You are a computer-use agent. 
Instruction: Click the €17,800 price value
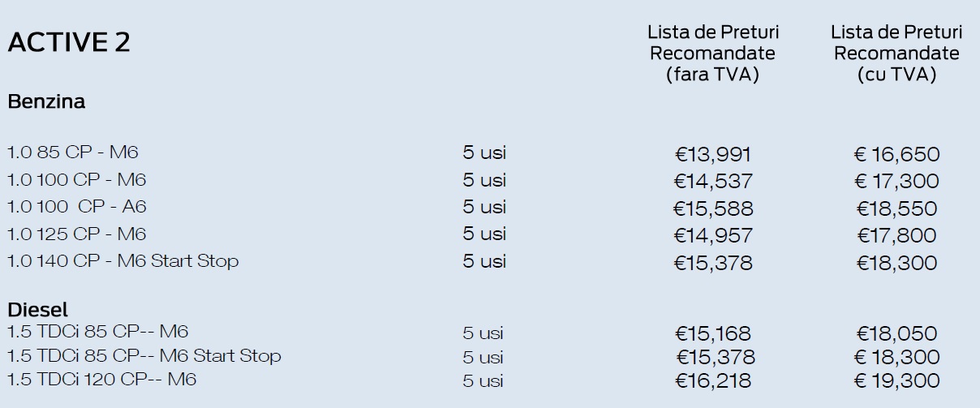coord(896,235)
